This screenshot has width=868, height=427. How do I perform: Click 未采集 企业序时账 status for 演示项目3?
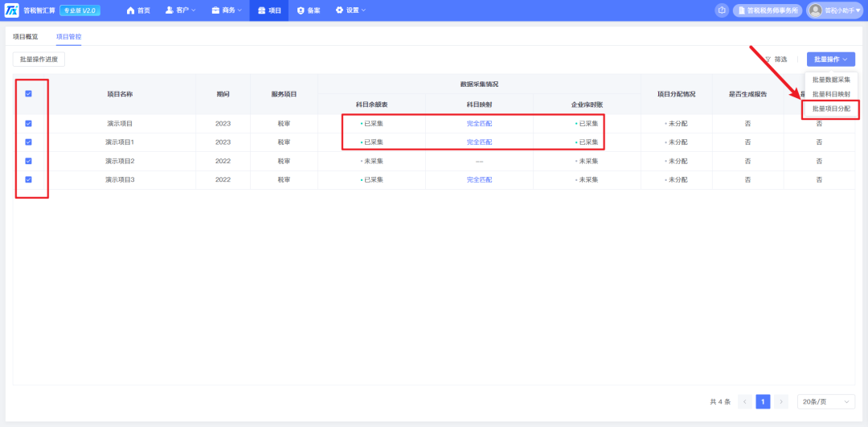[x=587, y=179]
